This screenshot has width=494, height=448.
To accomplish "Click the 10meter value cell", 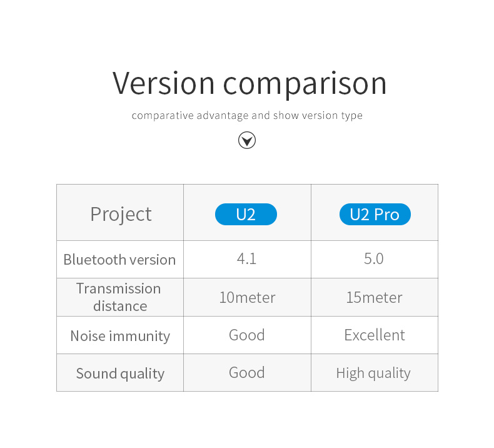I will (x=248, y=297).
